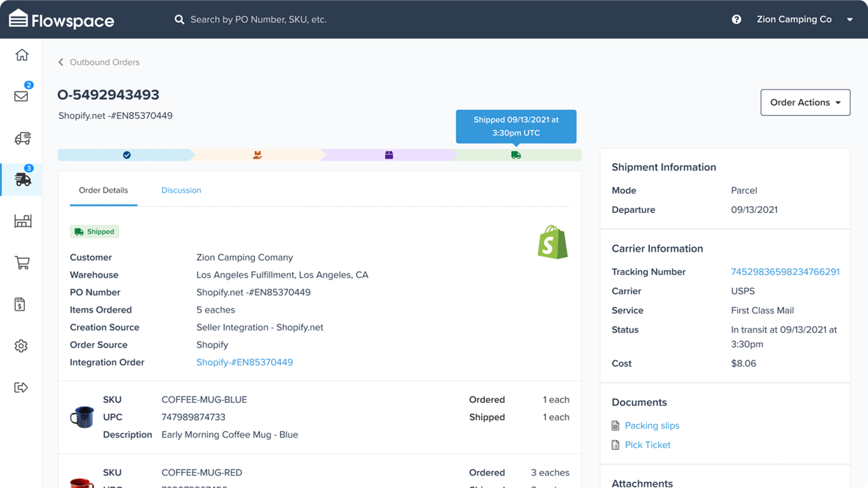Open the warehouse inventory icon
868x488 pixels.
point(23,221)
